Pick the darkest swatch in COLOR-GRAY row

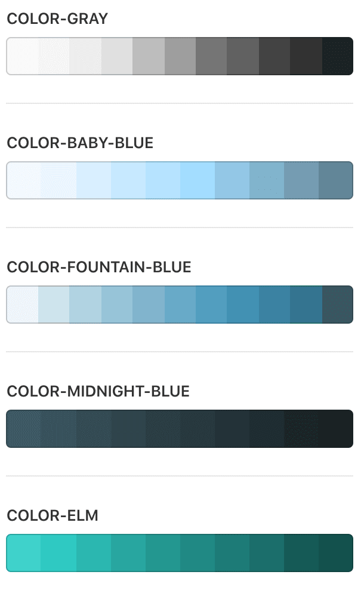pyautogui.click(x=337, y=56)
